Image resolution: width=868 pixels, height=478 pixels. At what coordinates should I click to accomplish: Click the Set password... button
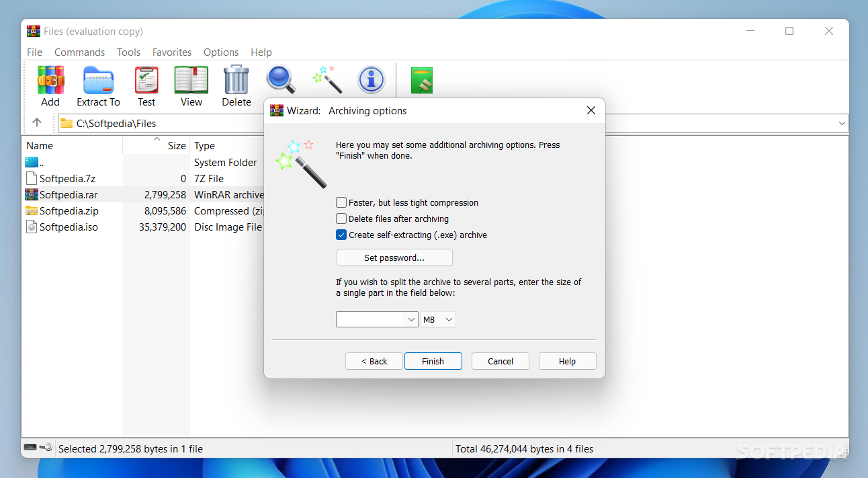[394, 257]
